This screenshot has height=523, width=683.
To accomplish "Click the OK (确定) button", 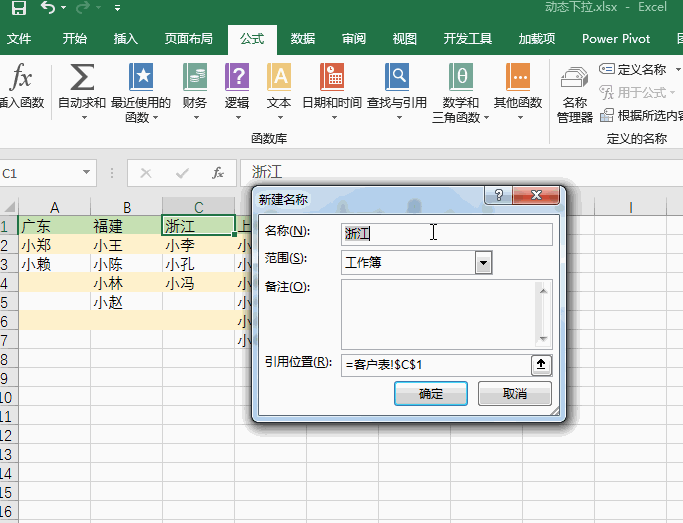I will pos(431,394).
